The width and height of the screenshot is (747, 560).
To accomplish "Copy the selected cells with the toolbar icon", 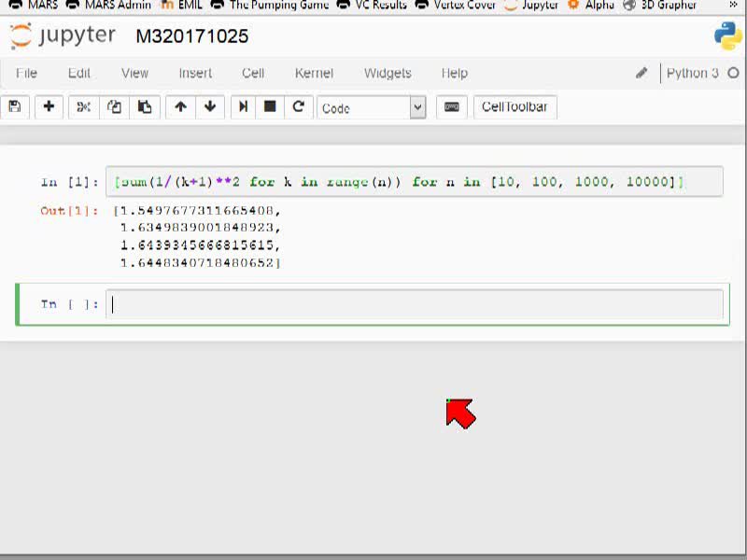I will pyautogui.click(x=114, y=106).
